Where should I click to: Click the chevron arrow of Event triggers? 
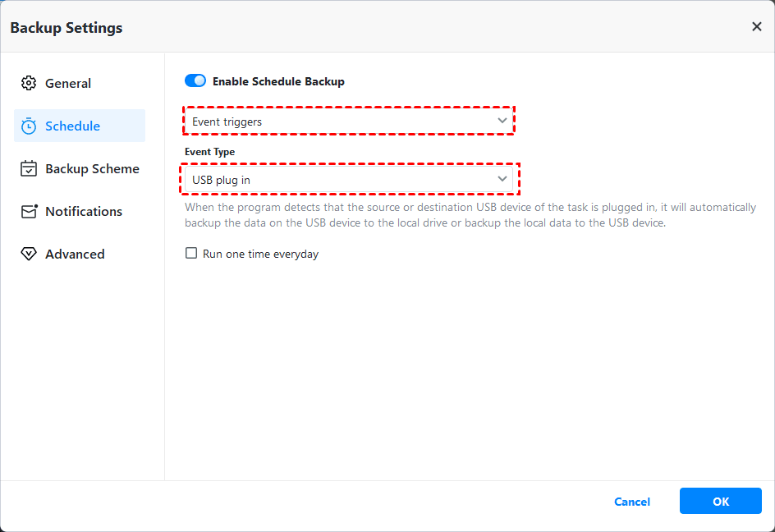[x=502, y=122]
